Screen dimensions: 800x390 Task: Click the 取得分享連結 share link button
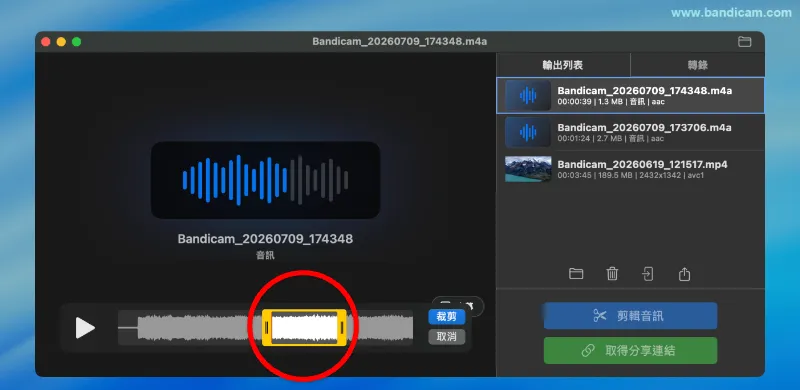tap(630, 351)
